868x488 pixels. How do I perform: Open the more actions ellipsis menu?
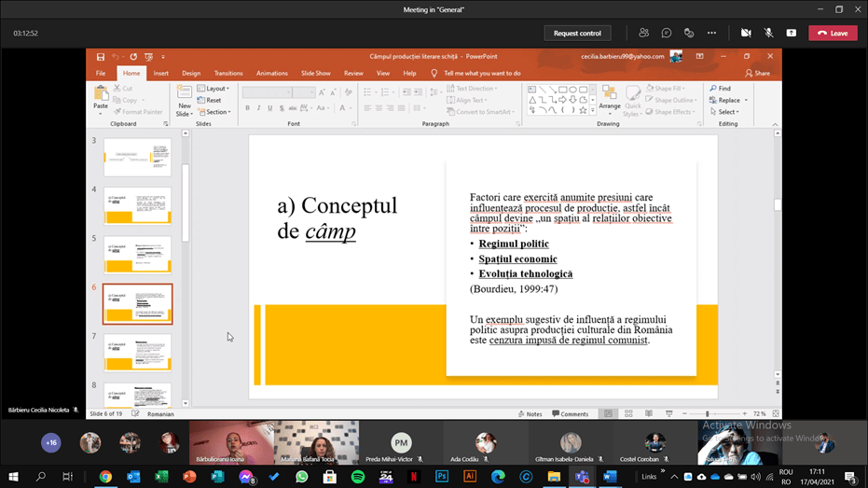(711, 33)
